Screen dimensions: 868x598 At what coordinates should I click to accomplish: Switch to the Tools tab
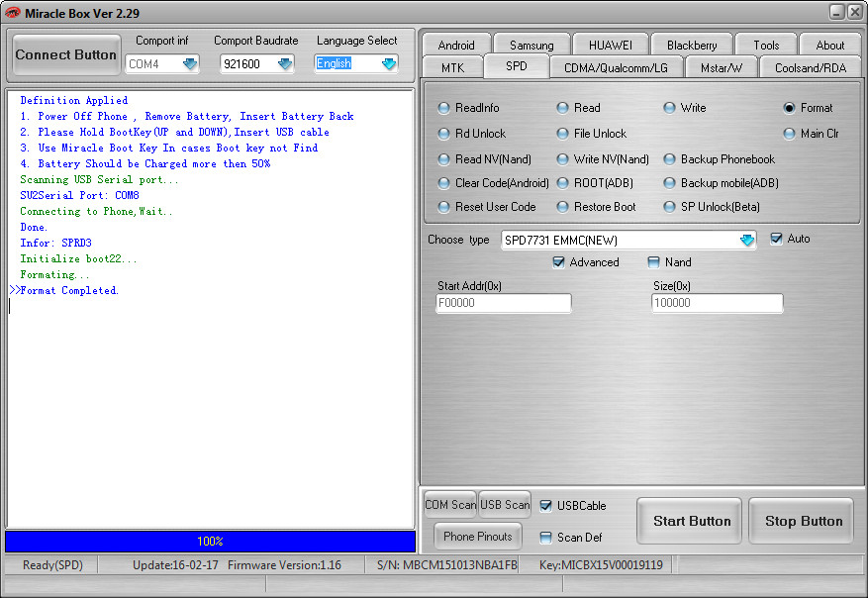click(766, 45)
